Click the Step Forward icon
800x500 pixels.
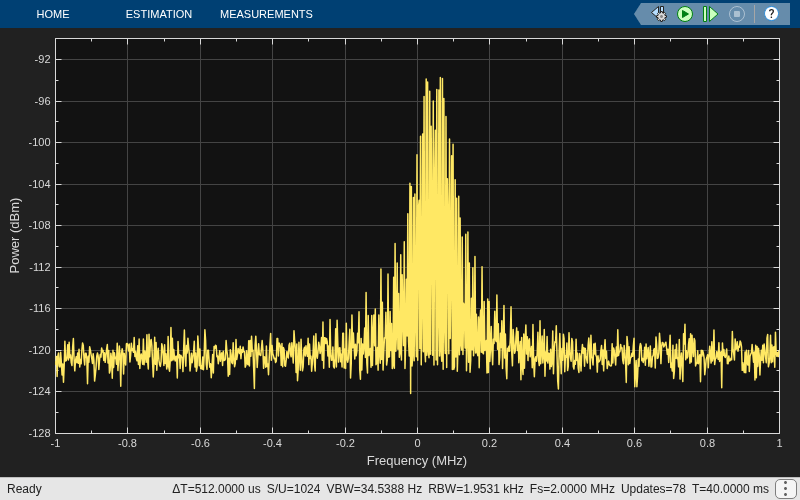coord(710,14)
